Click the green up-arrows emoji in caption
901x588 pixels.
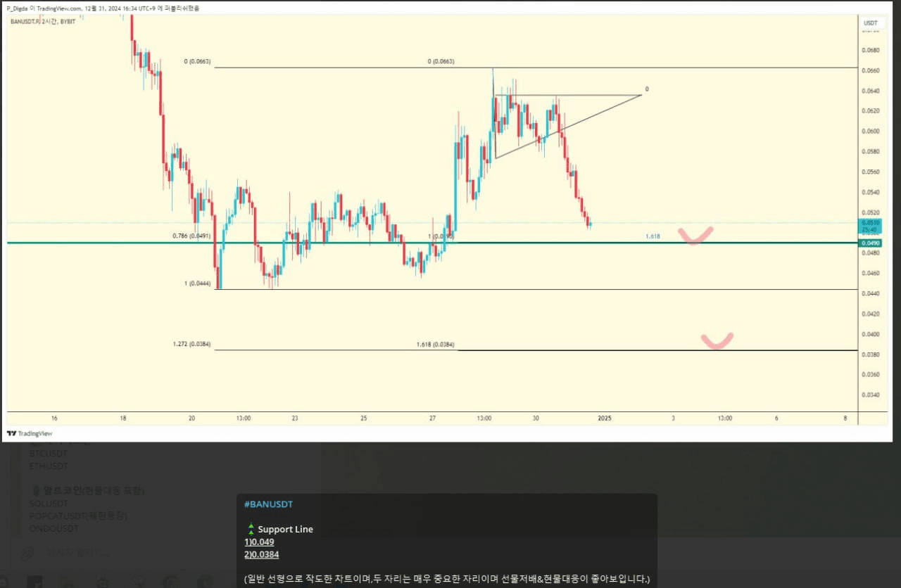tap(250, 530)
